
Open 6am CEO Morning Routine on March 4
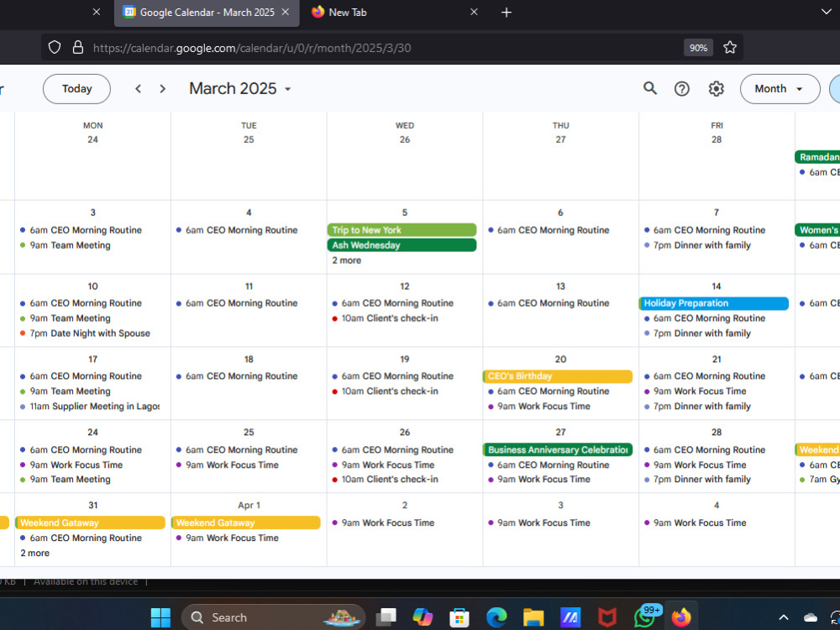[x=237, y=230]
